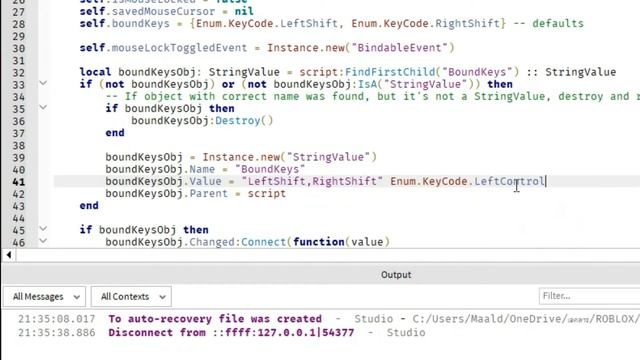Click the 'Enum.KeyCode.LeftControl' text on line 41
Viewport: 640px width, 360px height.
pos(467,181)
